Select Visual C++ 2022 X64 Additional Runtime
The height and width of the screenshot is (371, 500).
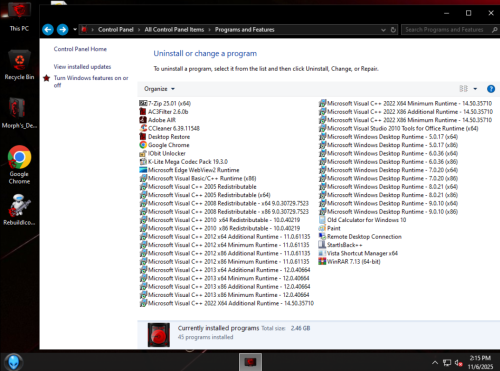click(x=227, y=303)
